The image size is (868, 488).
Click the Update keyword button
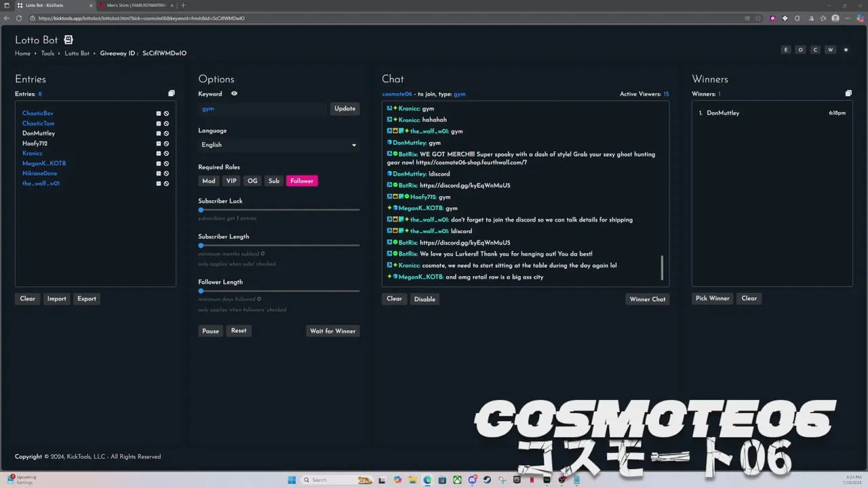click(345, 108)
